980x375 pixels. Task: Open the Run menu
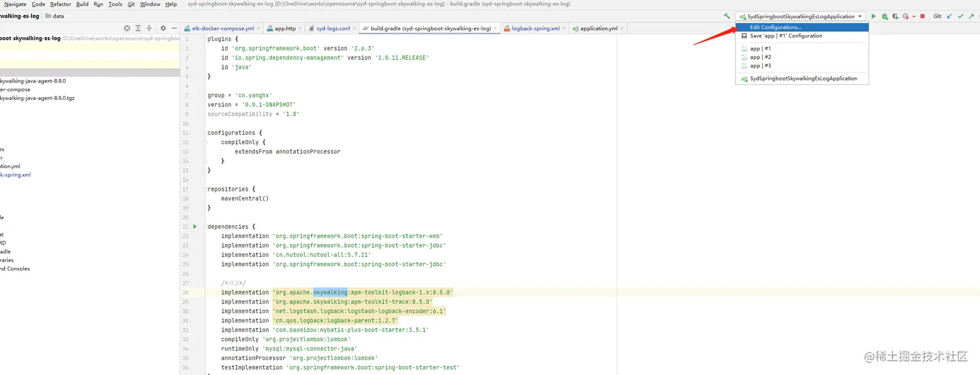[x=99, y=4]
